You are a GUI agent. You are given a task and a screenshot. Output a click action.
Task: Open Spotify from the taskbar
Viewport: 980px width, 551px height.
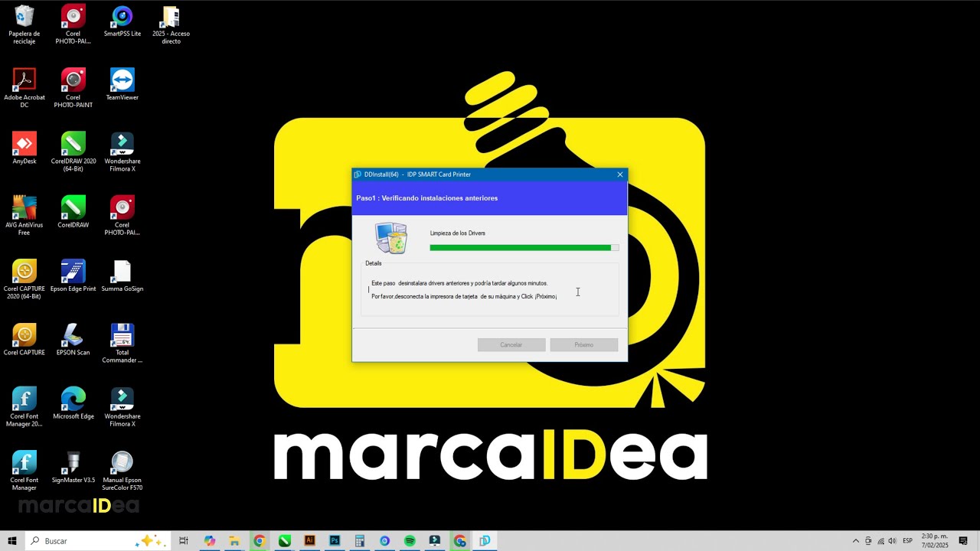(410, 541)
